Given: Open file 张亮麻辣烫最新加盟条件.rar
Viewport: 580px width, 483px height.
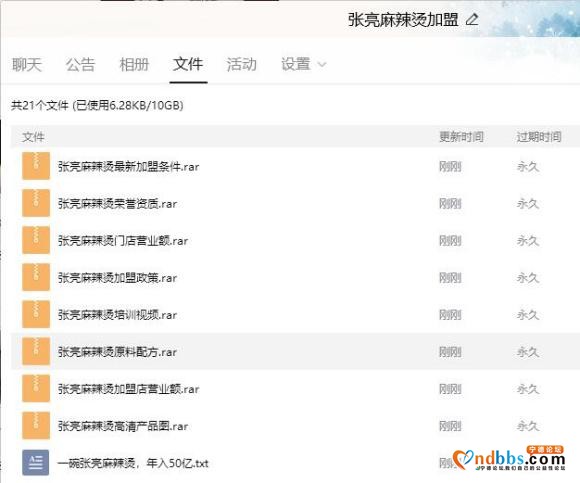Looking at the screenshot, I should (128, 167).
